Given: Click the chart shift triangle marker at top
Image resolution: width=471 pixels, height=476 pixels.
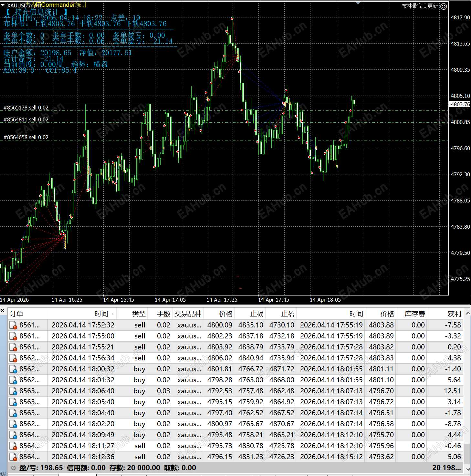Looking at the screenshot, I should (358, 3).
